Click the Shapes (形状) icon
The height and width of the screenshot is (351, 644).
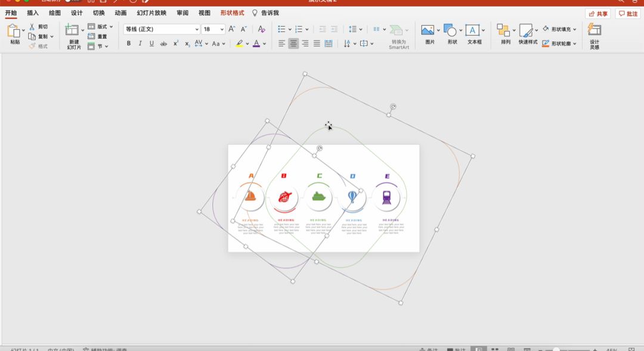450,30
